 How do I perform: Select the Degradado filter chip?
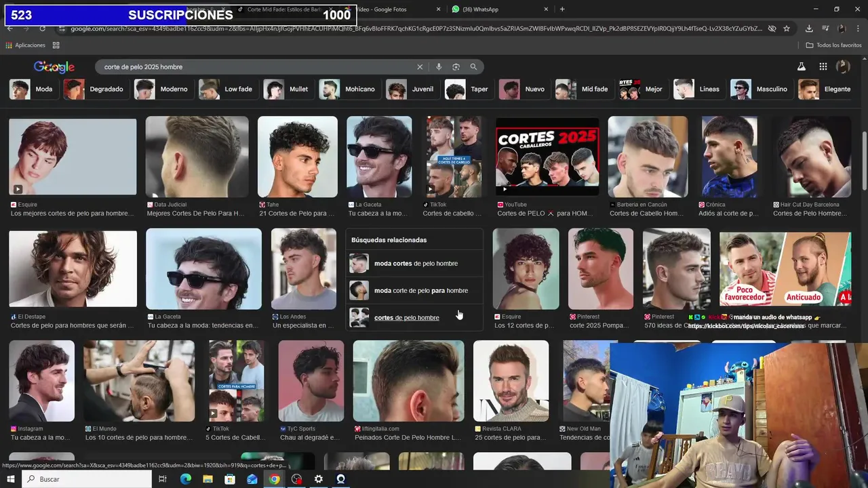click(x=95, y=89)
